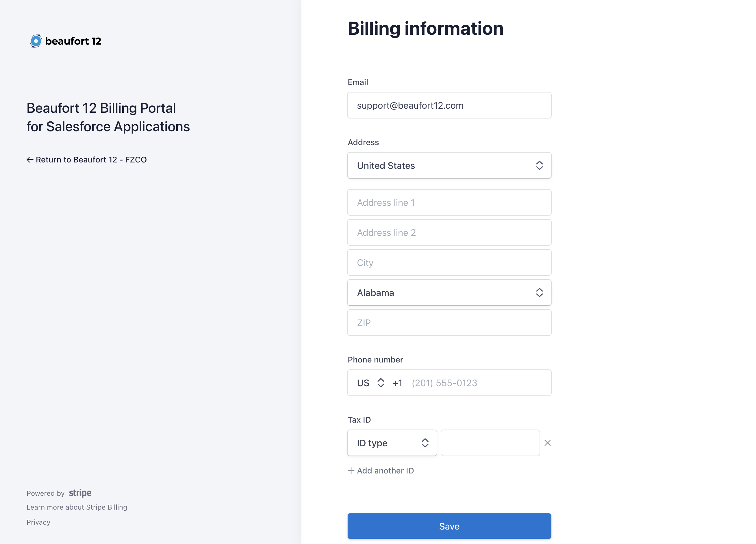Save the billing information
The height and width of the screenshot is (544, 756).
point(449,526)
